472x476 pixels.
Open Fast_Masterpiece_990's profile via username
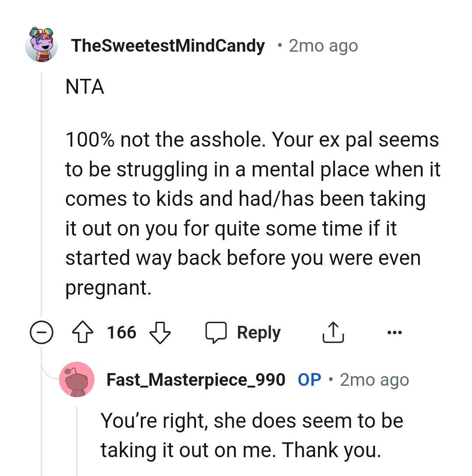pyautogui.click(x=196, y=380)
